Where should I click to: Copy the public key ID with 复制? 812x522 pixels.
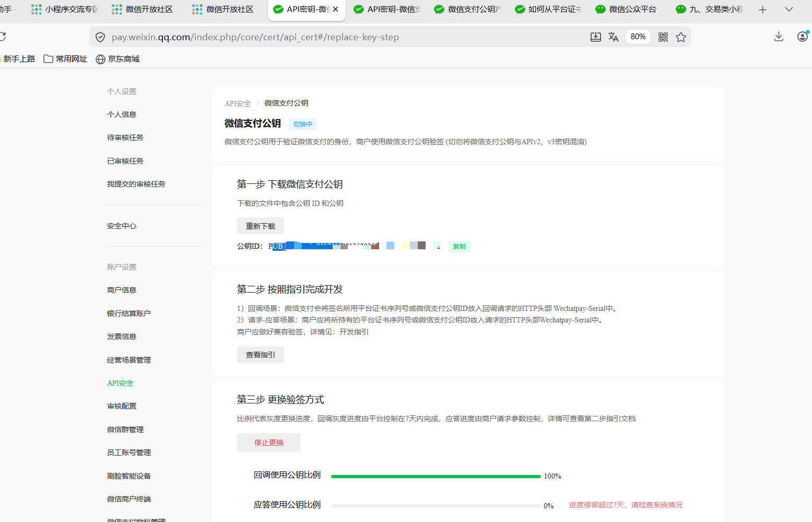(x=459, y=247)
